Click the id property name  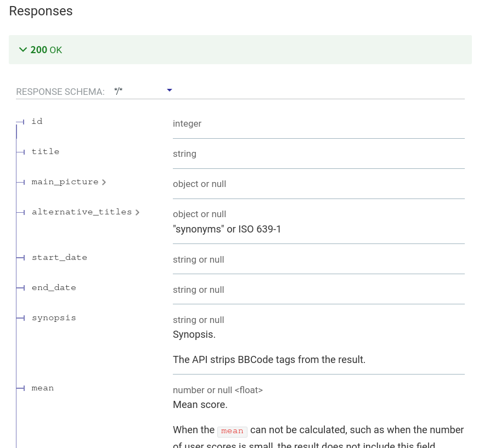(x=37, y=121)
